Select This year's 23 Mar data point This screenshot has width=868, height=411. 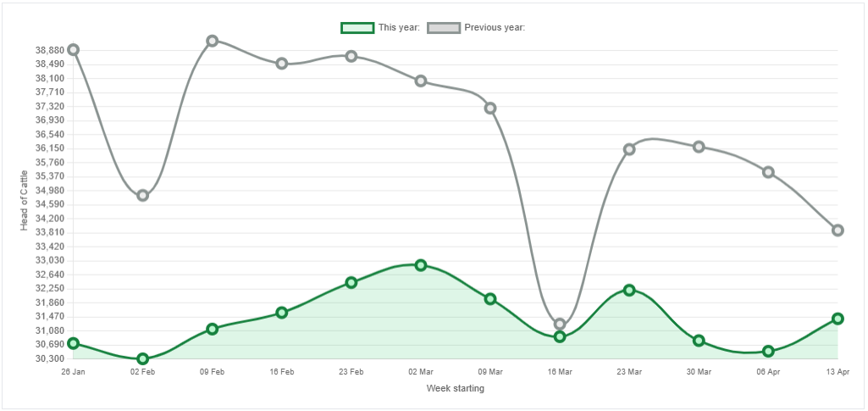click(x=629, y=290)
